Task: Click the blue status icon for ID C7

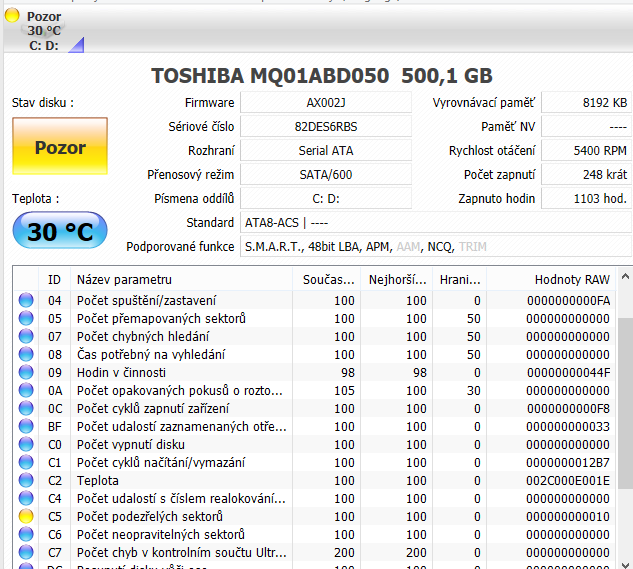Action: (x=26, y=552)
